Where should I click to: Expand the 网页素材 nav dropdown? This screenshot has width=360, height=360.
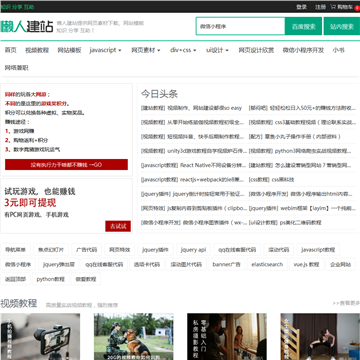(146, 50)
